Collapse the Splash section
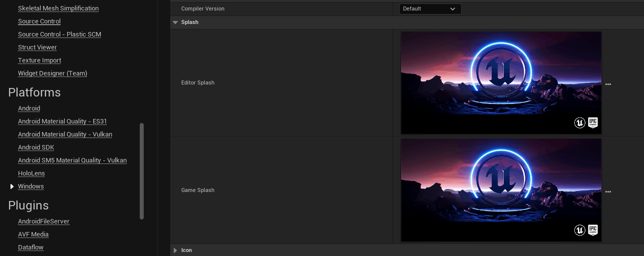The width and height of the screenshot is (644, 256). coord(175,22)
